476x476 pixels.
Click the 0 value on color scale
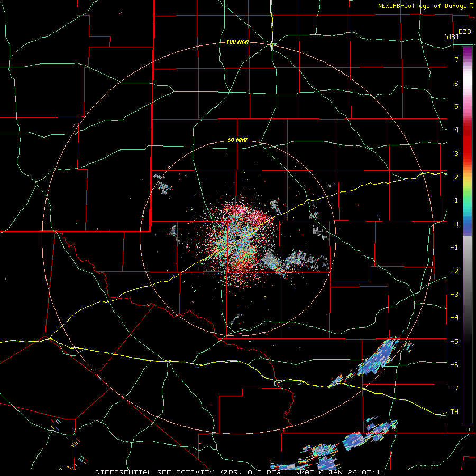(456, 224)
